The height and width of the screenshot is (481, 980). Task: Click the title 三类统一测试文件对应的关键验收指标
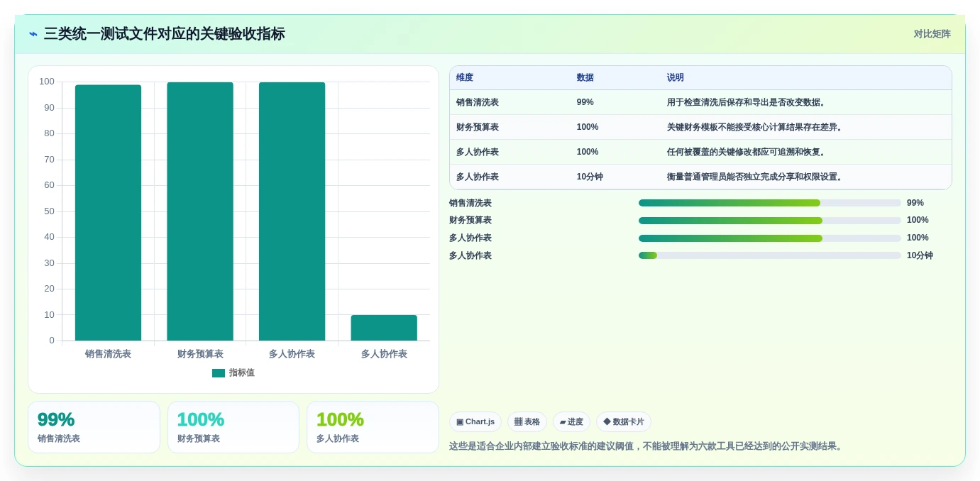click(x=165, y=33)
